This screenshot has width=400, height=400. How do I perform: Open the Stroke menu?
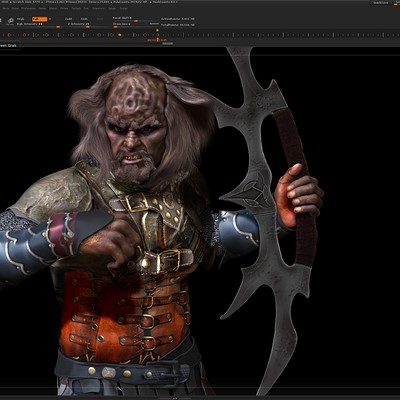[x=64, y=8]
